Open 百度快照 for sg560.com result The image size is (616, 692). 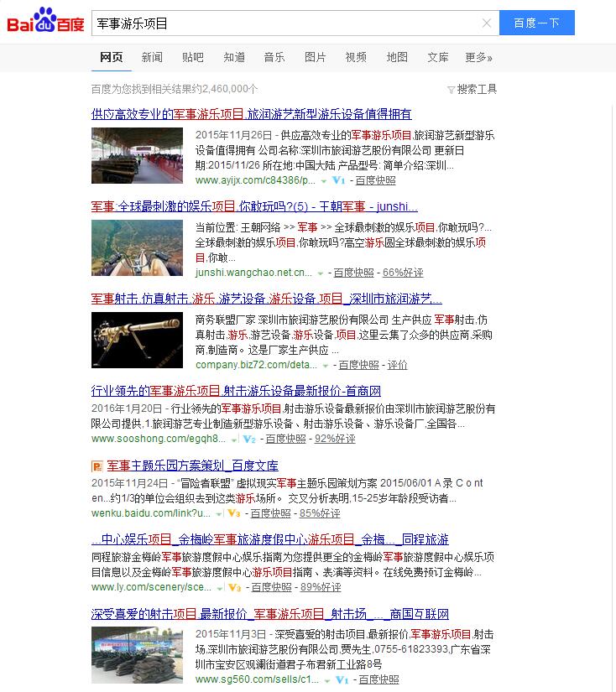[378, 679]
